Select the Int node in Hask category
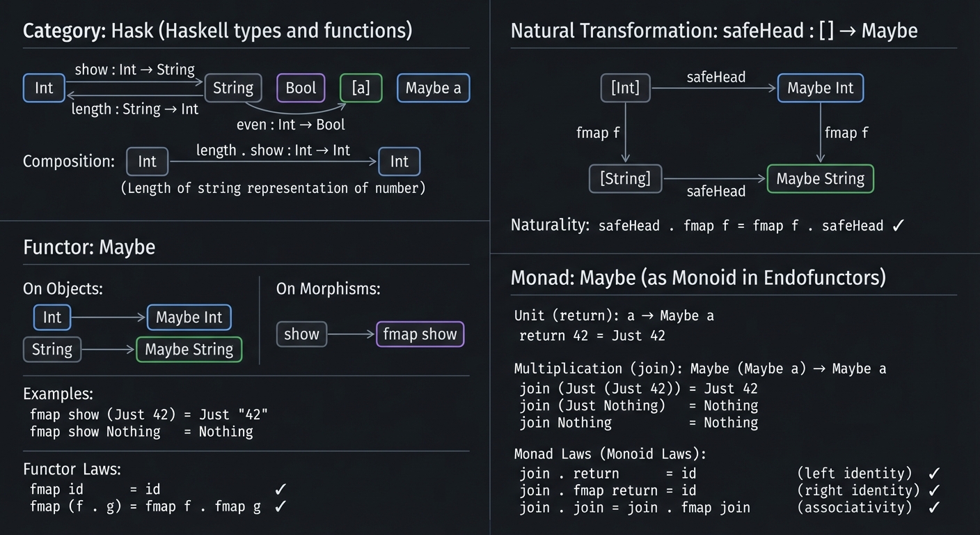This screenshot has height=535, width=980. click(x=43, y=88)
